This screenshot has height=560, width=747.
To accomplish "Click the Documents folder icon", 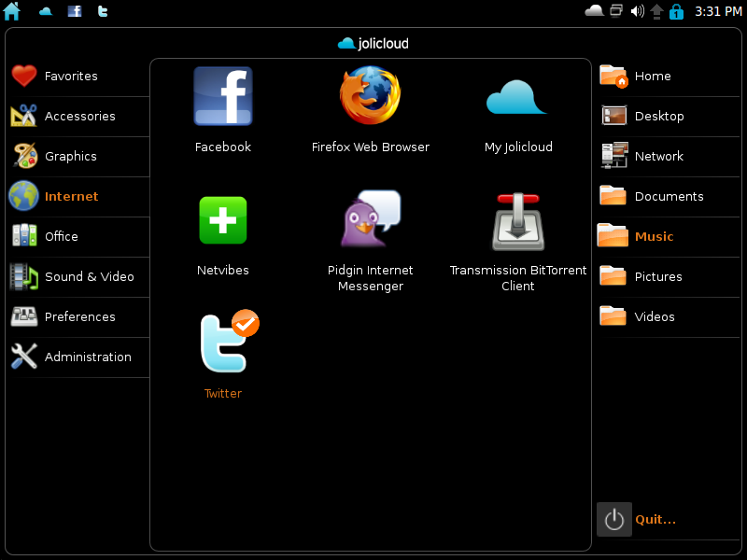I will (x=613, y=195).
